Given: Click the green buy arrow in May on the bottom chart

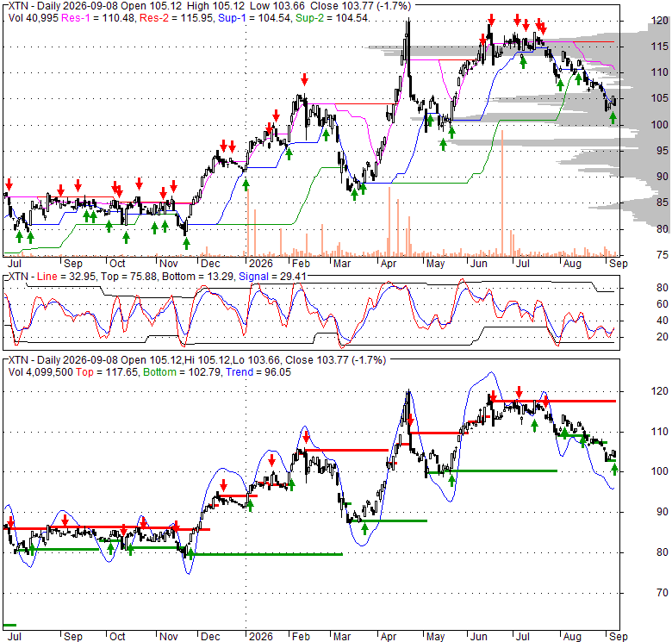Looking at the screenshot, I should click(451, 481).
